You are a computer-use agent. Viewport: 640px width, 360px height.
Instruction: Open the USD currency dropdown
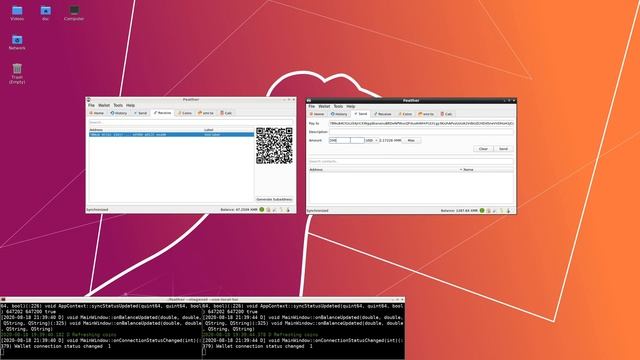point(371,140)
